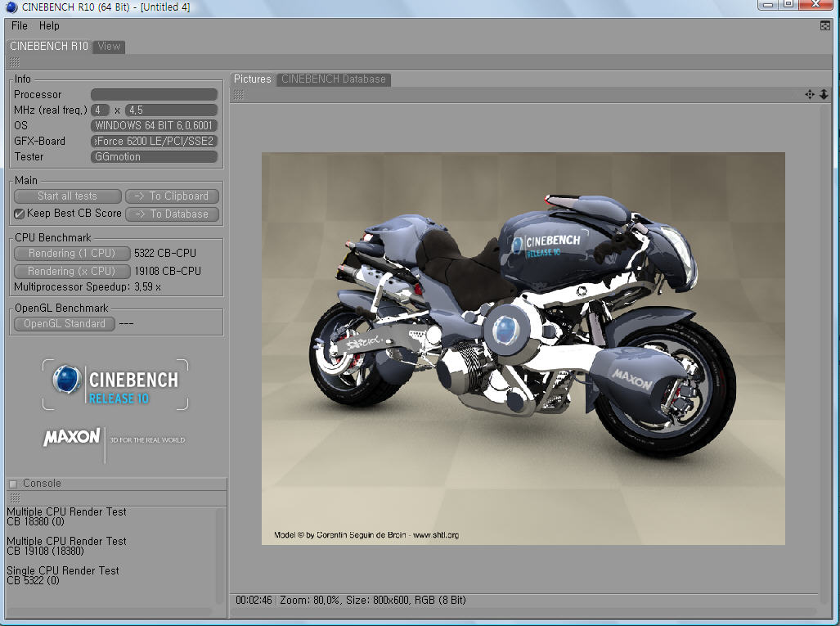Click the CINEBENCH app icon in title bar
840x626 pixels.
pos(11,7)
